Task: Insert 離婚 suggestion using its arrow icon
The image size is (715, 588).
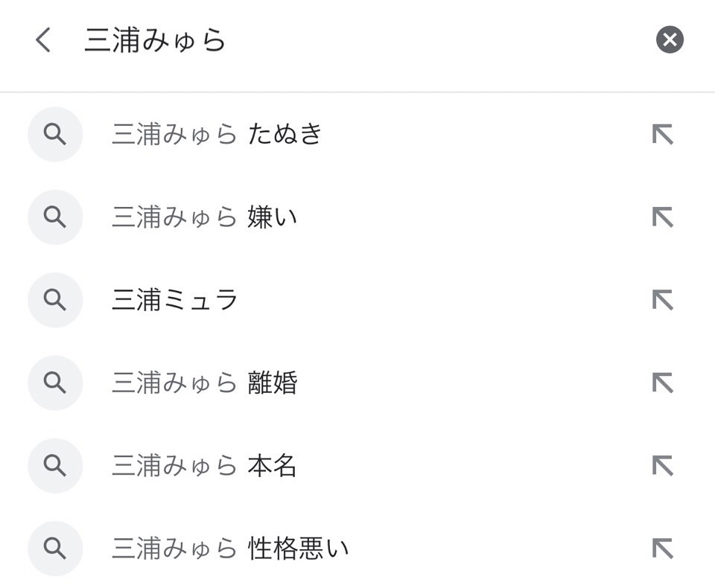Action: pos(663,383)
